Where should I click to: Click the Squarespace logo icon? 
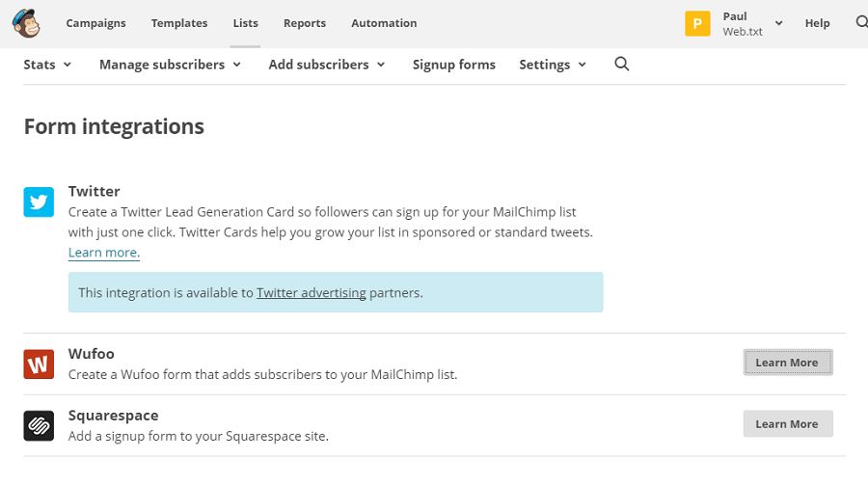(39, 425)
